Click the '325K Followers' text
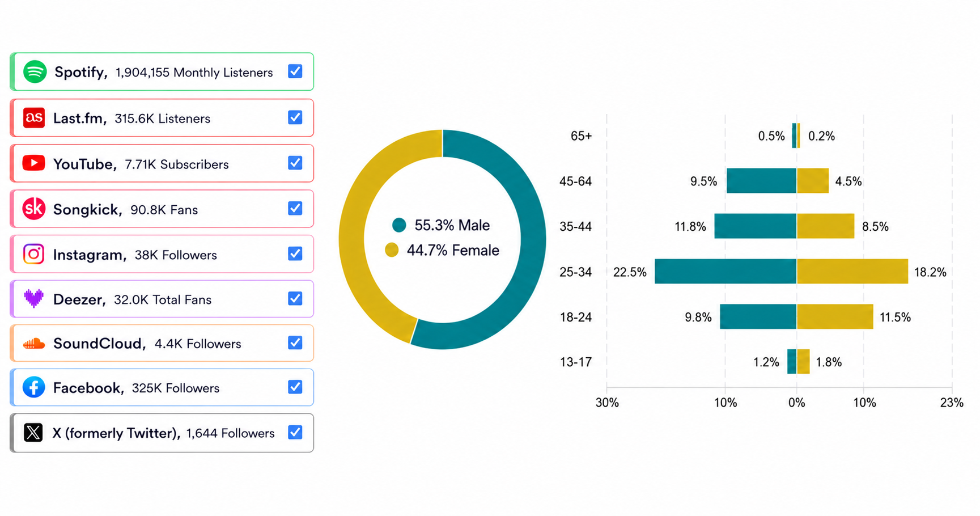The image size is (980, 516). click(x=176, y=388)
